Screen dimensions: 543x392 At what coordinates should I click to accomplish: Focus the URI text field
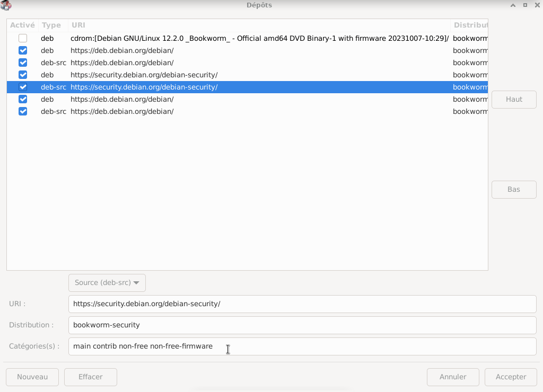click(x=302, y=304)
